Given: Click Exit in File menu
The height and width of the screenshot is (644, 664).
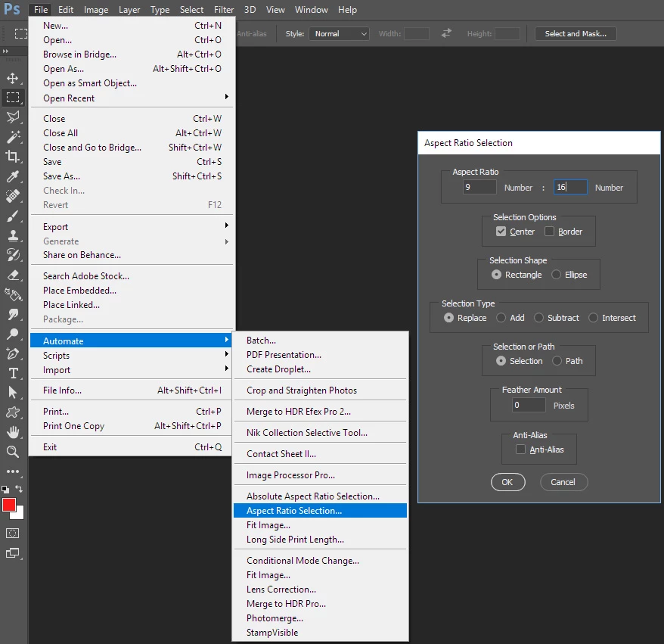Looking at the screenshot, I should [132, 447].
